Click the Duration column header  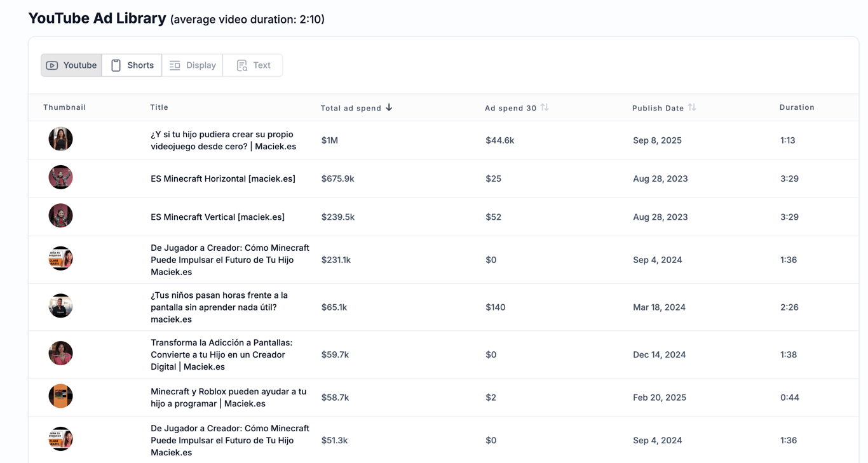[797, 107]
